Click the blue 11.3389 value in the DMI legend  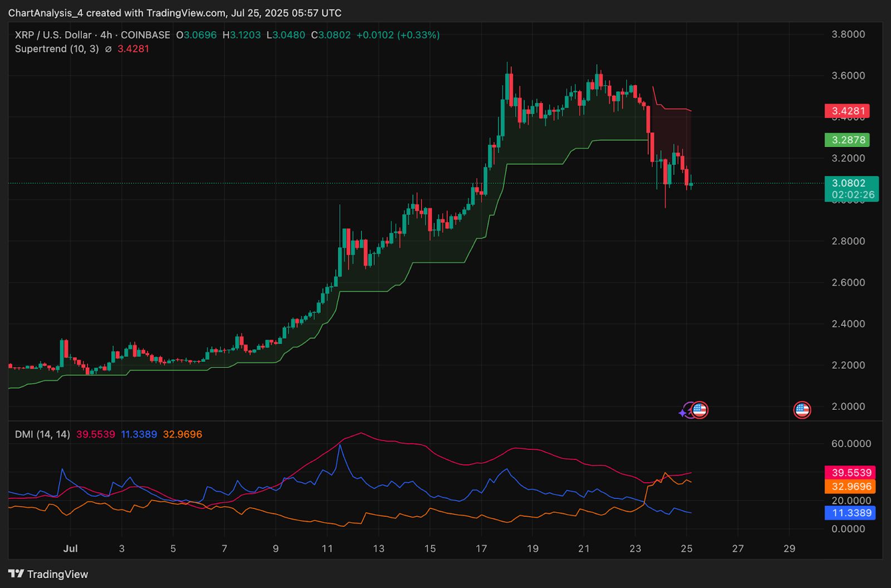[139, 434]
